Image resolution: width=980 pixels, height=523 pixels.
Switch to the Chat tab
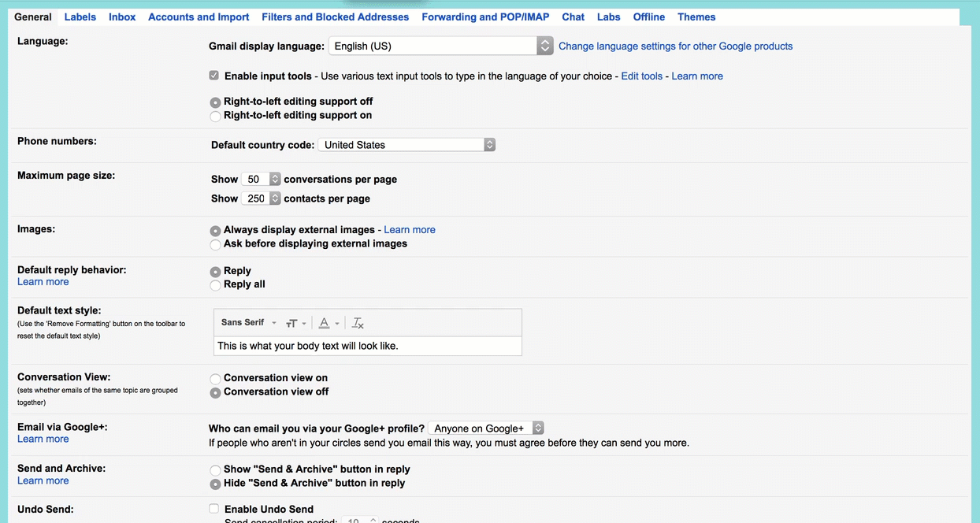(574, 17)
